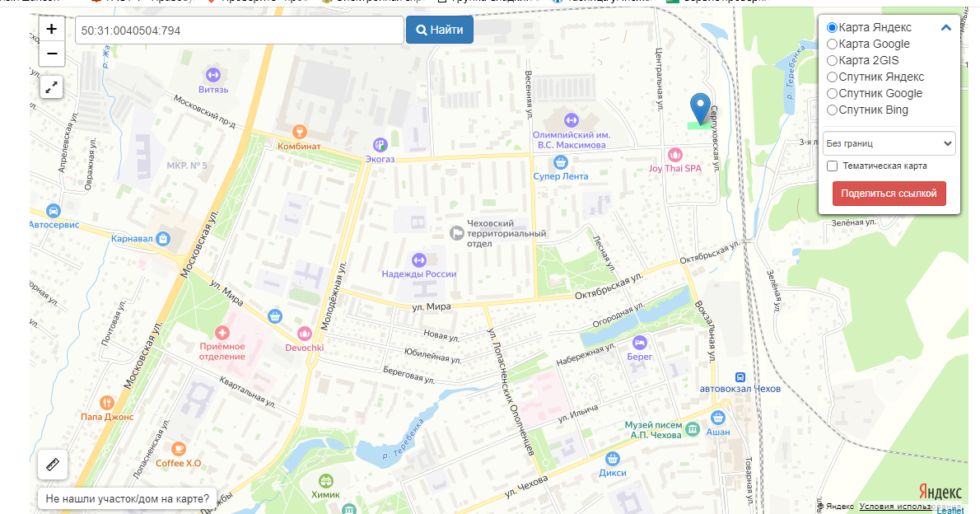Select the Ашан store icon

[x=717, y=417]
